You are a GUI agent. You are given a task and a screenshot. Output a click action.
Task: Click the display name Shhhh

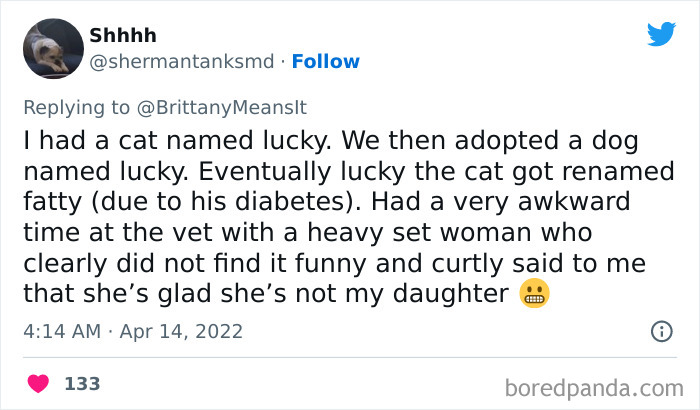(x=123, y=36)
